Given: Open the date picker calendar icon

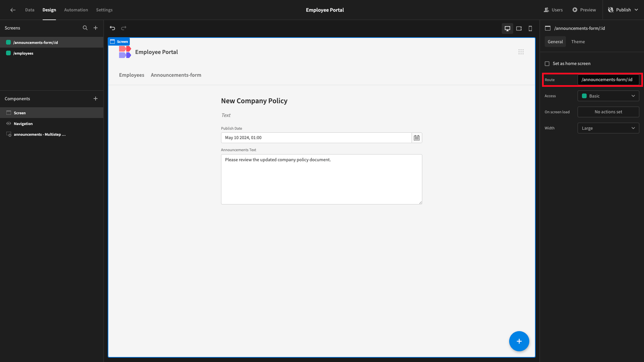Looking at the screenshot, I should tap(417, 138).
